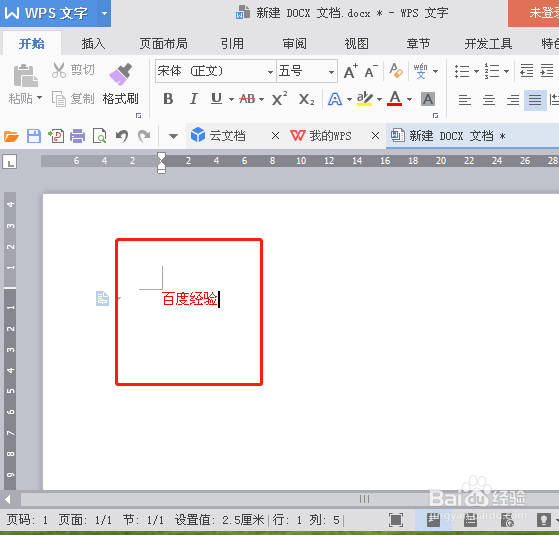
Task: Expand quick access toolbar dropdown arrow
Action: coord(173,136)
